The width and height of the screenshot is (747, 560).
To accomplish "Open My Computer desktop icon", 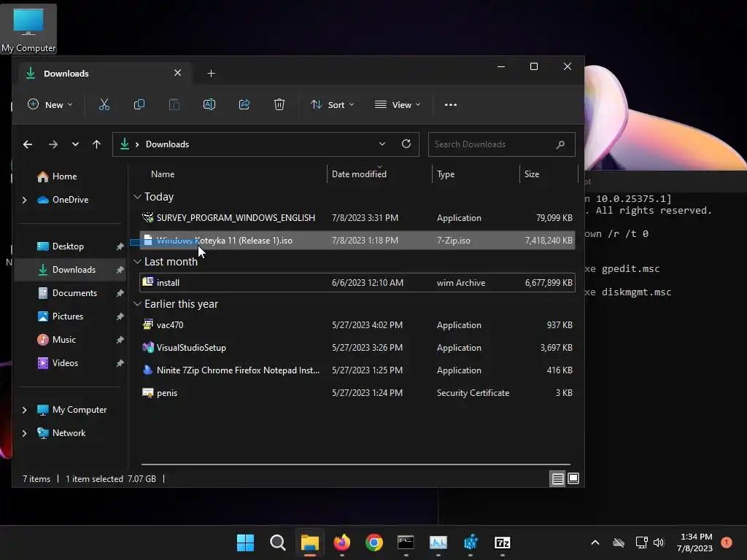I will (x=28, y=29).
